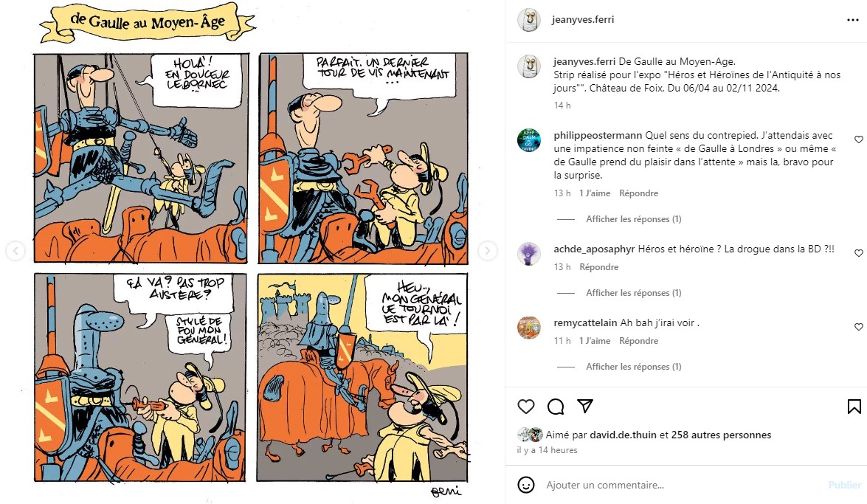
Task: Open jeanyves.ferri profile from header
Action: (x=583, y=19)
